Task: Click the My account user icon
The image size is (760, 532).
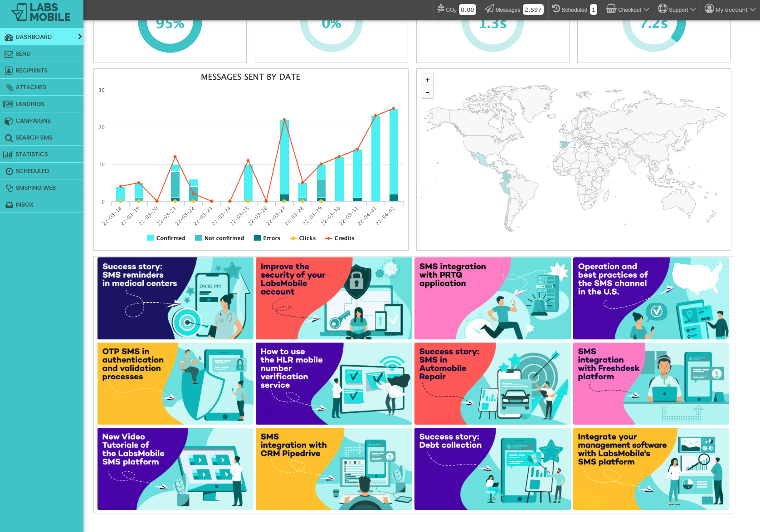Action: 709,9
